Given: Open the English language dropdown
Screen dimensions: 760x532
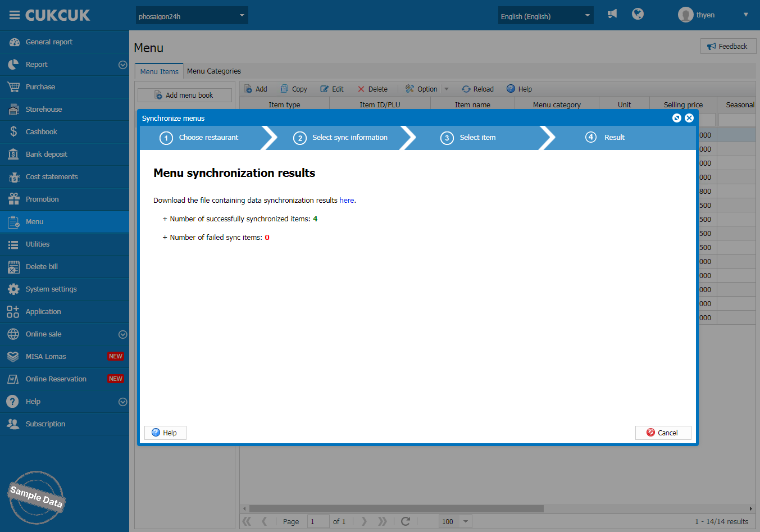Looking at the screenshot, I should 545,16.
